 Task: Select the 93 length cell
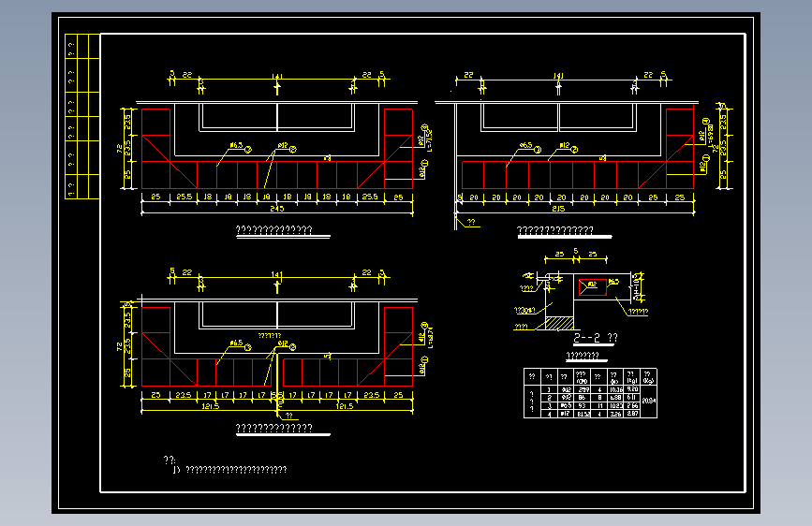coord(582,406)
